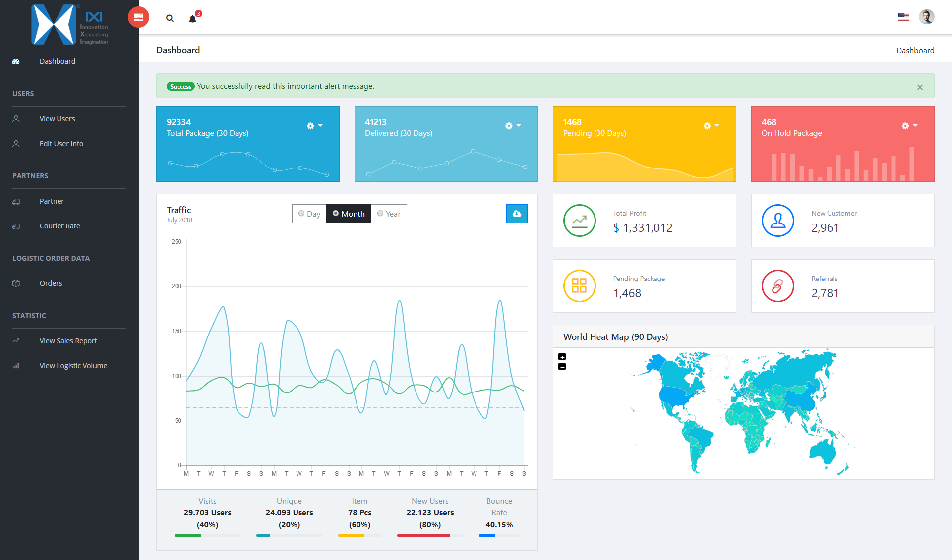Zoom in on the world heat map
The image size is (952, 560).
click(562, 357)
